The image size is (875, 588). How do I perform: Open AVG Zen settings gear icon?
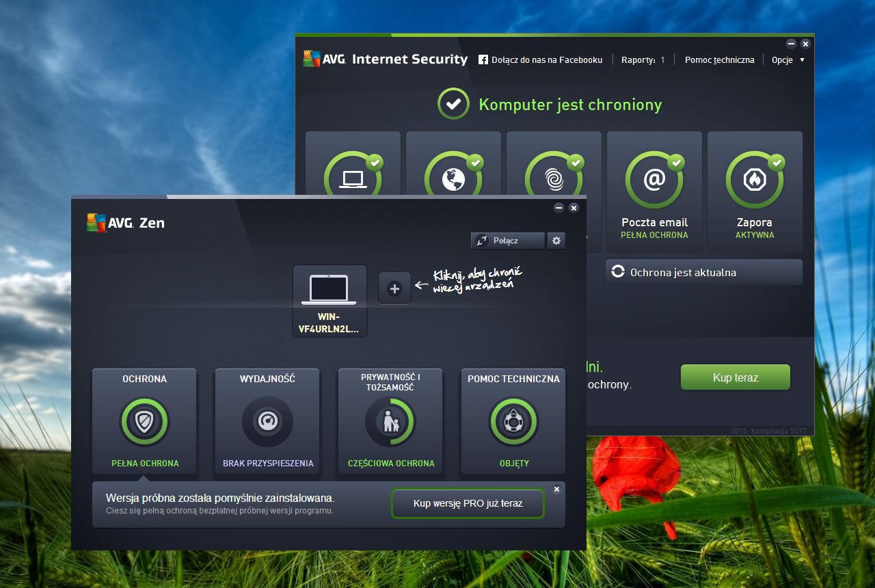pos(556,241)
